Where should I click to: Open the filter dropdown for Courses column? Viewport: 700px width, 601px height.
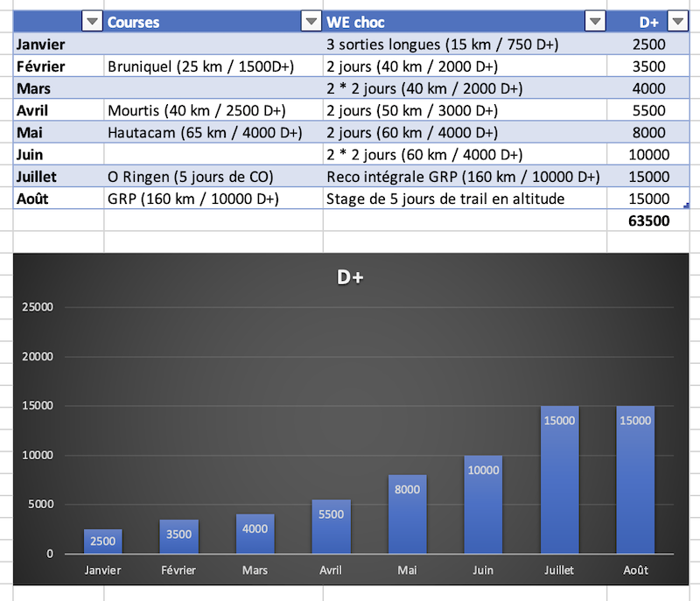click(311, 22)
